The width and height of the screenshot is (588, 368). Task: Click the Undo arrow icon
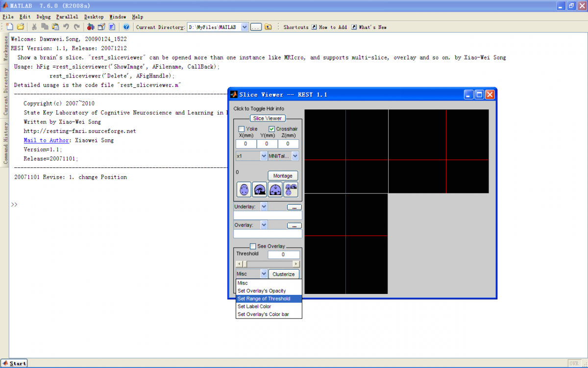(66, 27)
